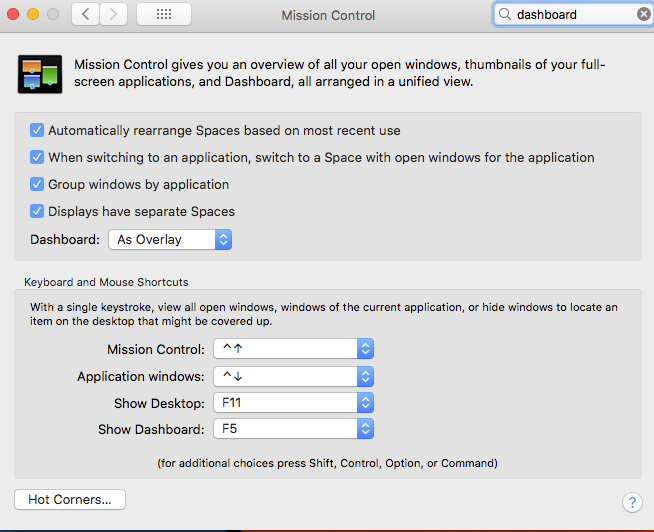654x532 pixels.
Task: Click the additional choices hint text
Action: point(327,463)
